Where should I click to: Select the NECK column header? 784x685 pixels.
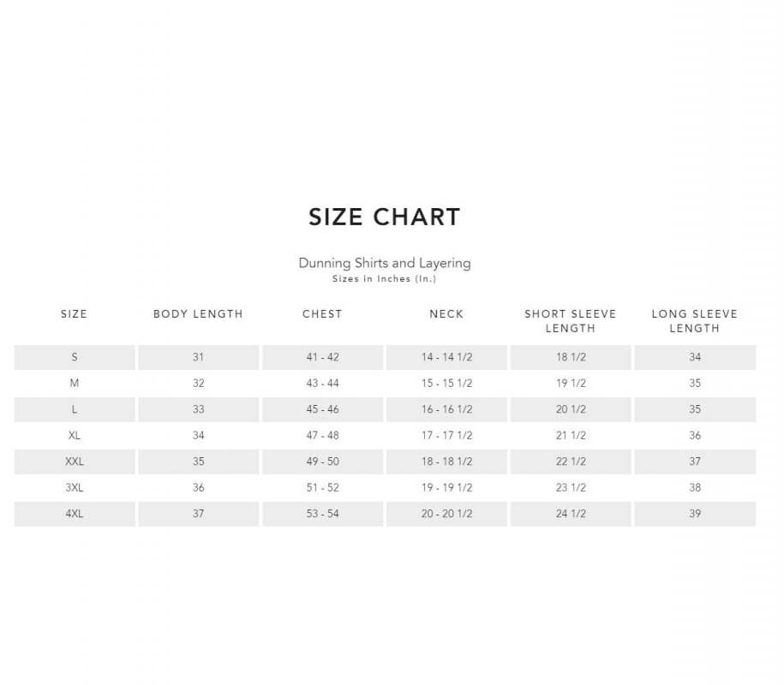coord(446,314)
